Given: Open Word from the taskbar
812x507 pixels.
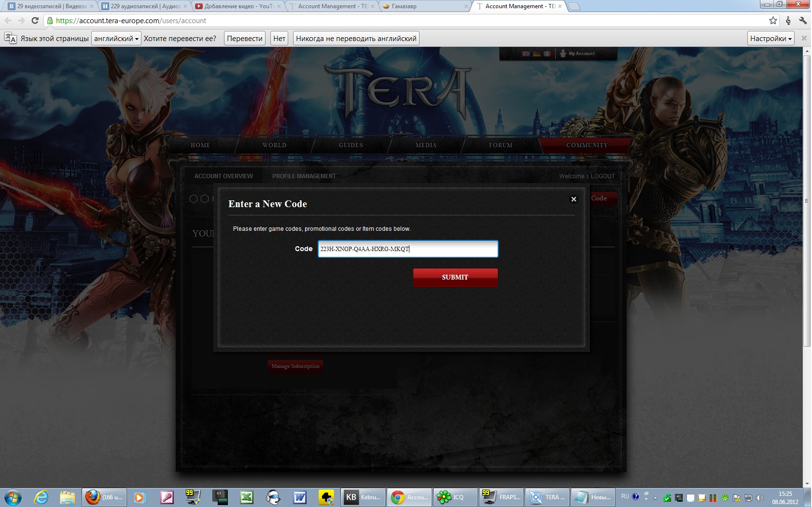Looking at the screenshot, I should pyautogui.click(x=300, y=497).
